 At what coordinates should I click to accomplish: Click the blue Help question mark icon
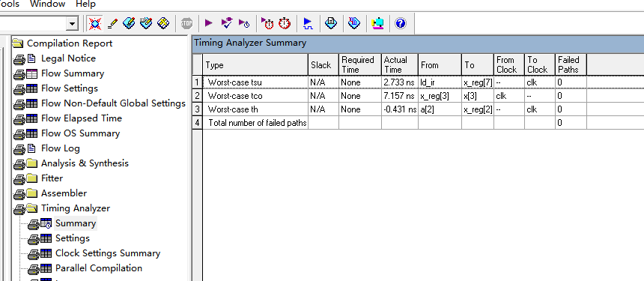coord(401,23)
